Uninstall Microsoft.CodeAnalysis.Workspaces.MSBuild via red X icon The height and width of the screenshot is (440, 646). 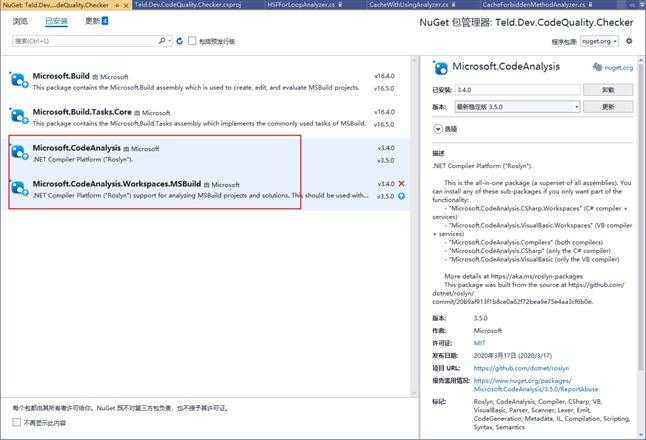point(401,183)
